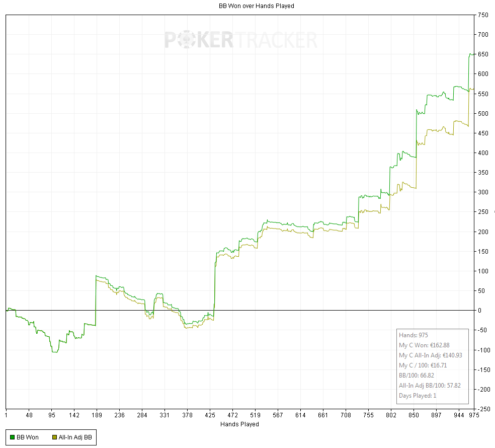Click the 'My C / 100: €16.71' stat

tap(423, 365)
